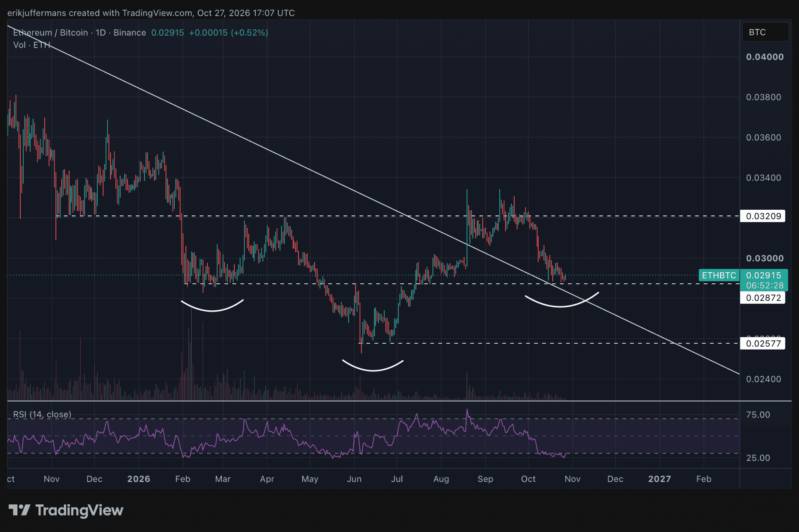The width and height of the screenshot is (799, 532).
Task: Click the 0.02400 price axis label
Action: coord(763,379)
